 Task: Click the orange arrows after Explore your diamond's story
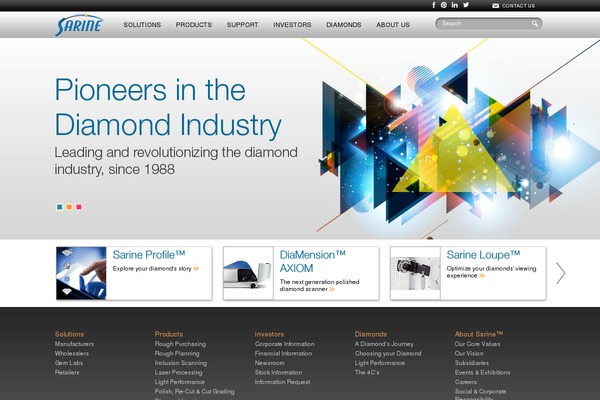click(196, 269)
